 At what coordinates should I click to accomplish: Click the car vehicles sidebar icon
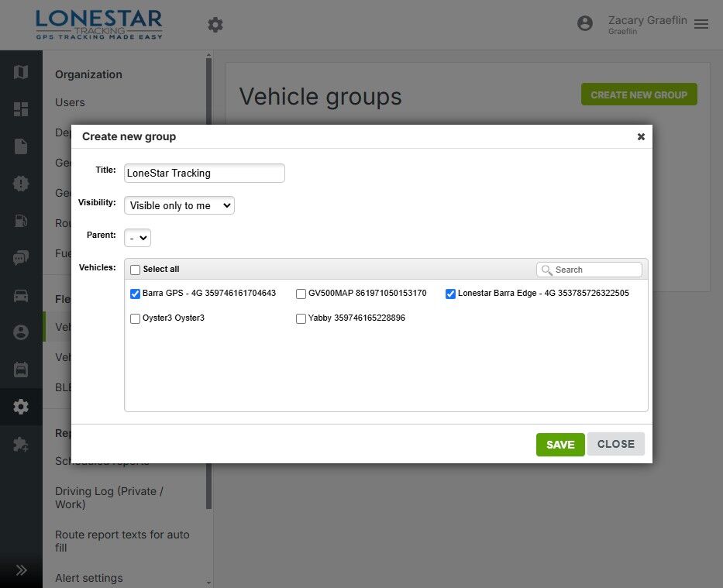coord(21,295)
